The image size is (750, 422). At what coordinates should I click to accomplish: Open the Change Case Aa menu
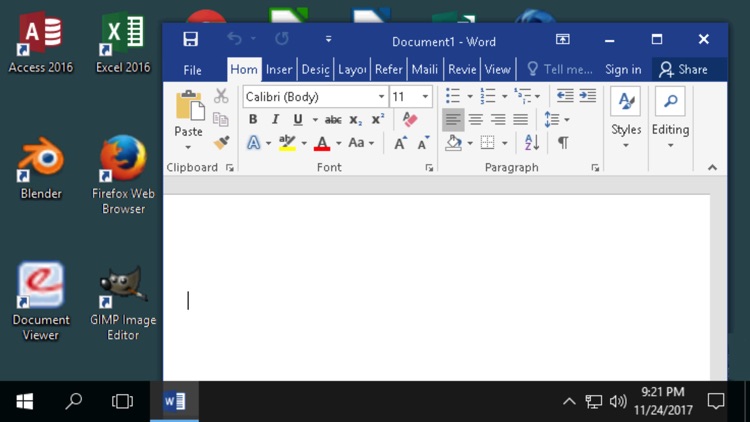(x=361, y=143)
